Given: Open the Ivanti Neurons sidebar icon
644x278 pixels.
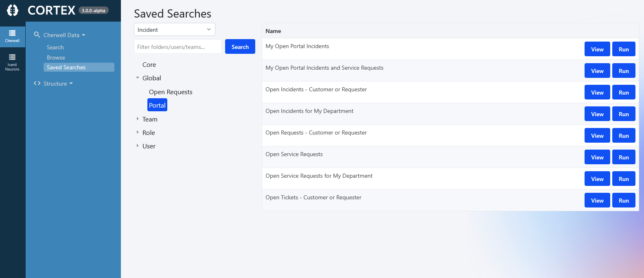Looking at the screenshot, I should tap(12, 62).
